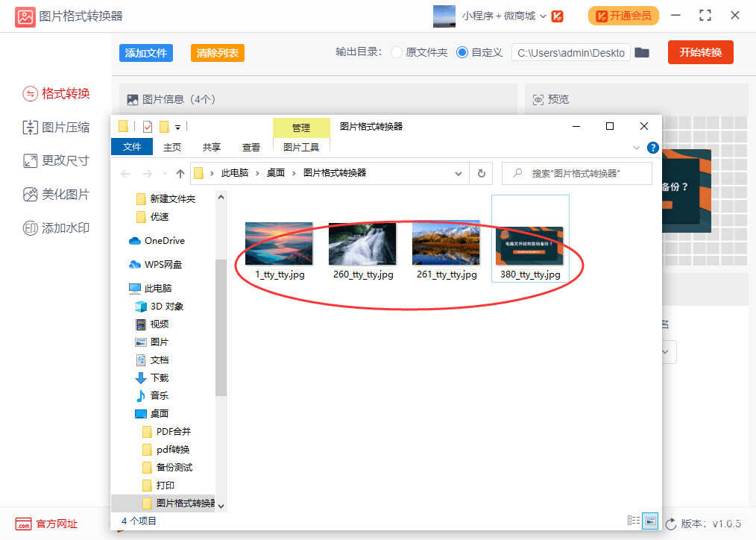The image size is (756, 540).
Task: Click the output folder browse icon
Action: click(x=642, y=52)
